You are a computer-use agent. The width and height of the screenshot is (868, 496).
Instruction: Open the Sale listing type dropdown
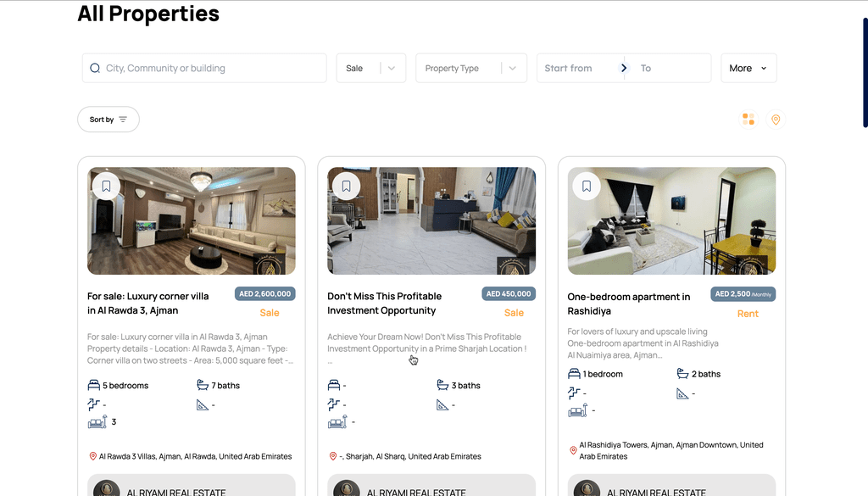(371, 68)
